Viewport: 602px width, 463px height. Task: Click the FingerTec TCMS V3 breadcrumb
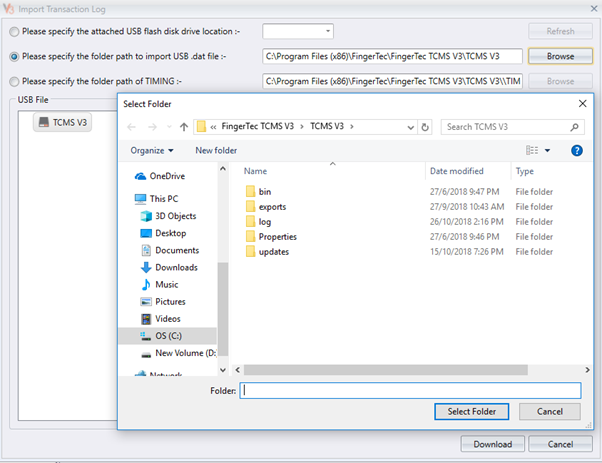(x=258, y=126)
